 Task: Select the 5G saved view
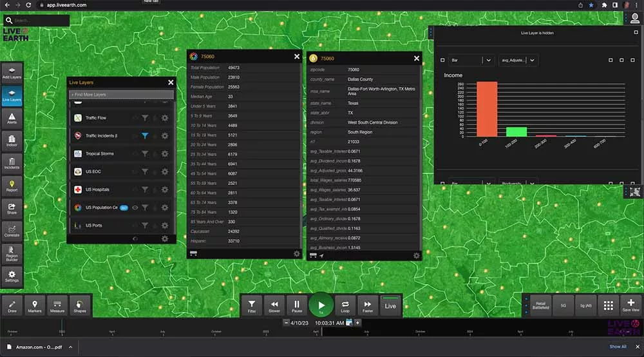point(563,305)
